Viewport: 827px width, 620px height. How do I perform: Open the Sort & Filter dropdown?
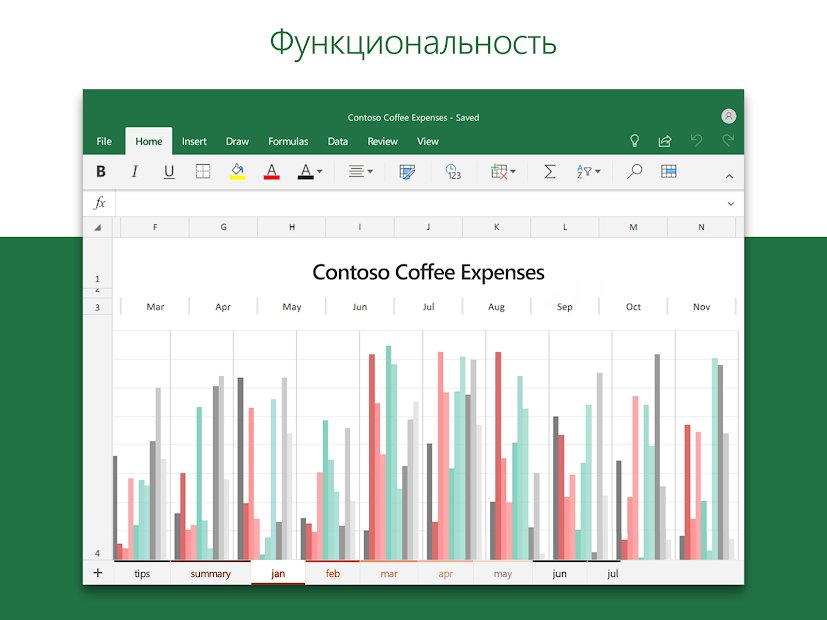click(x=598, y=171)
